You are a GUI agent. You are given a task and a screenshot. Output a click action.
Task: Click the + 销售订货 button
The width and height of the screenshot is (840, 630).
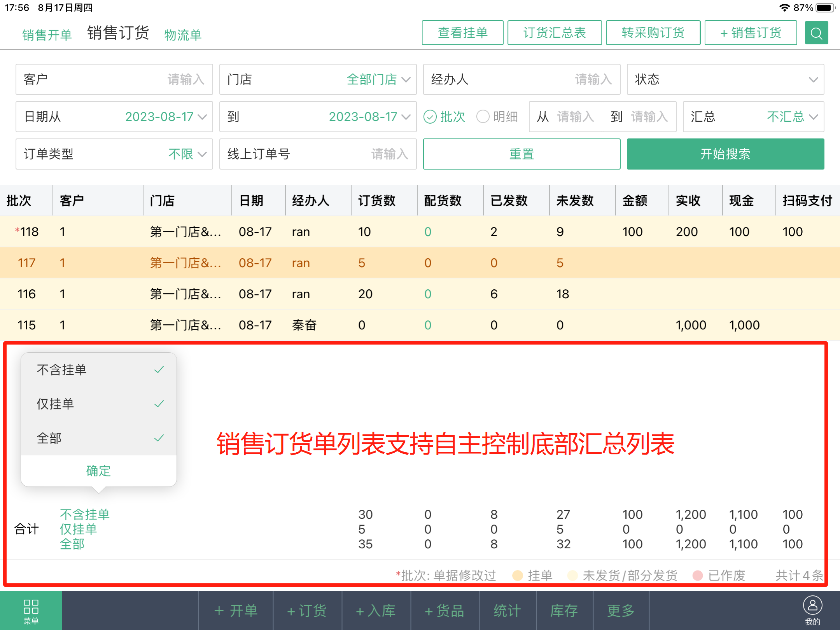[751, 33]
